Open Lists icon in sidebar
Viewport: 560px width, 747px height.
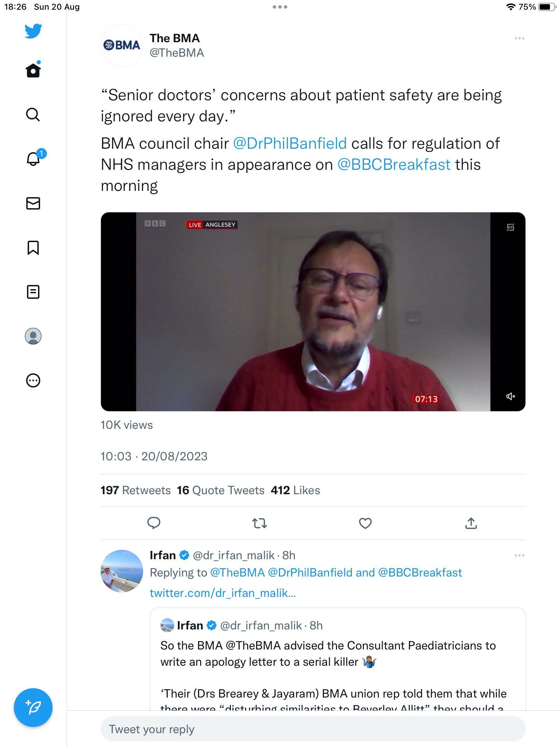coord(33,292)
